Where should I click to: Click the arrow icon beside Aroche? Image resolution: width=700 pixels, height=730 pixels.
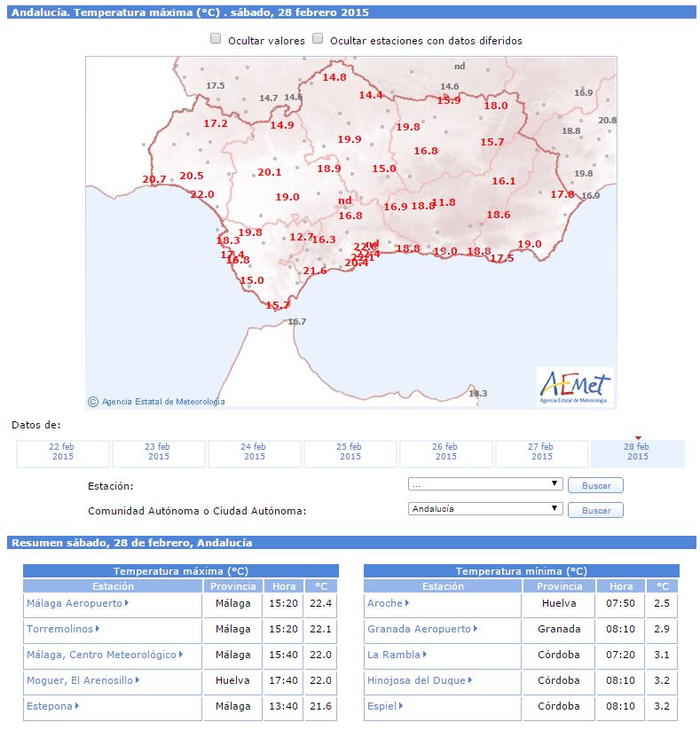pyautogui.click(x=407, y=603)
